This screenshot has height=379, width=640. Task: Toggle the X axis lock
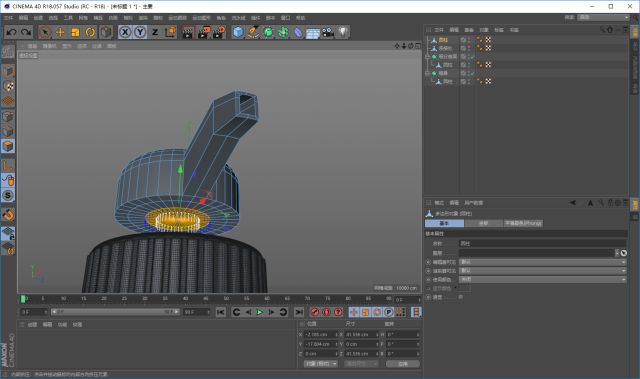pos(125,32)
